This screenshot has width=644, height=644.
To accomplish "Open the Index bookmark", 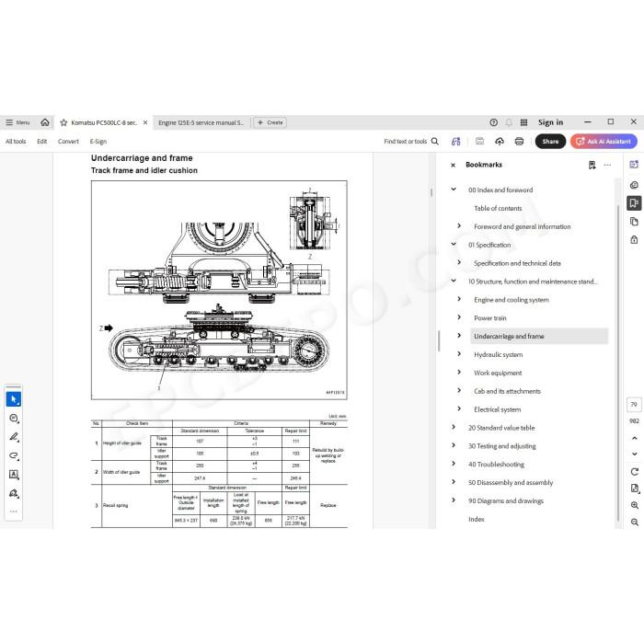I will coord(476,519).
